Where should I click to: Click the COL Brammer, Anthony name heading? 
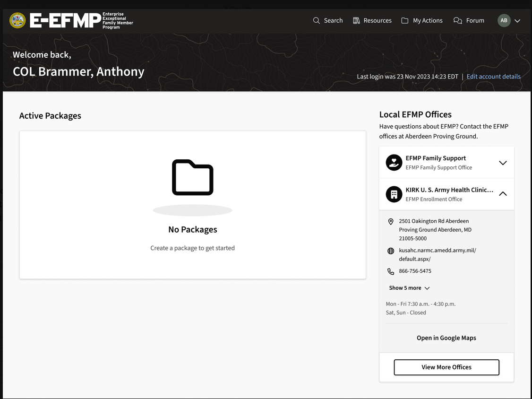click(79, 72)
